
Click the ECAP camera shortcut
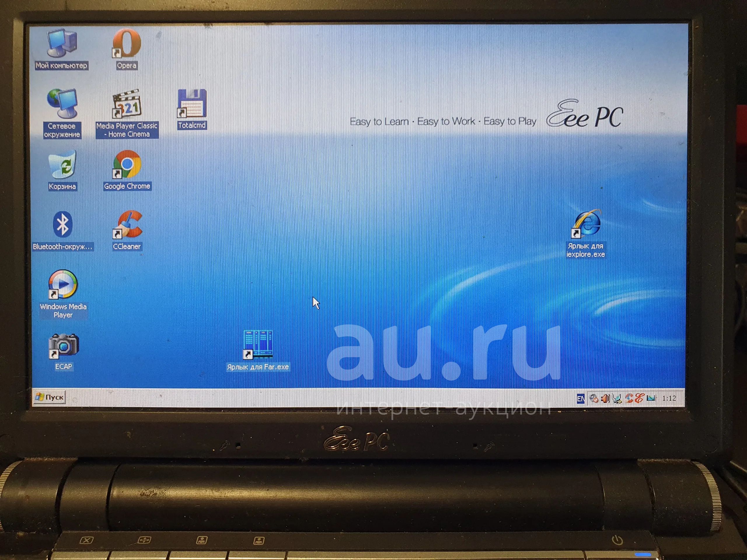[x=64, y=345]
